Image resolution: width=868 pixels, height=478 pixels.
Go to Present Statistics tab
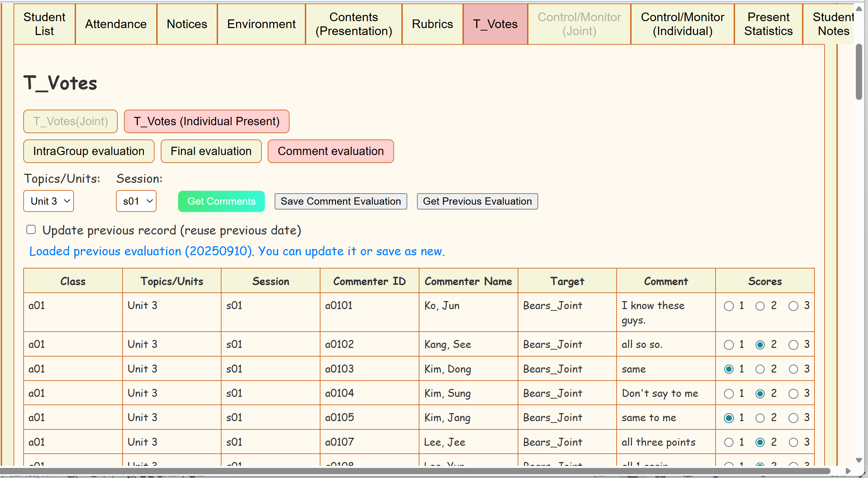768,24
